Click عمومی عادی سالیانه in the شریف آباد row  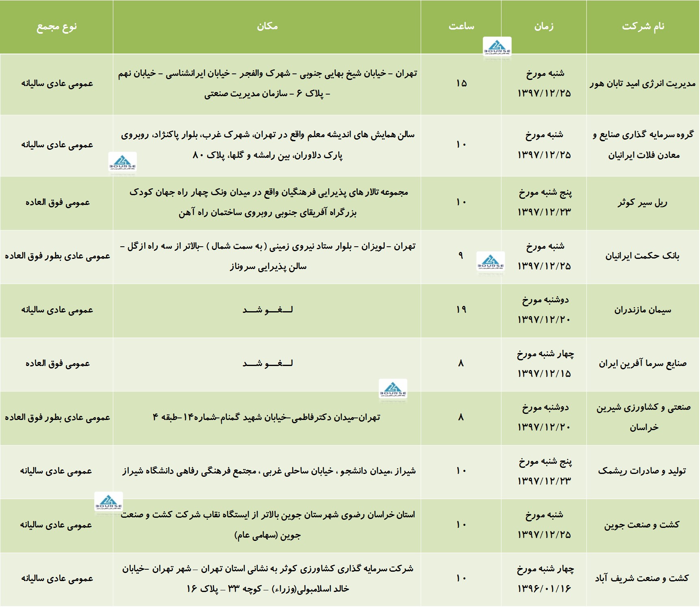[57, 579]
